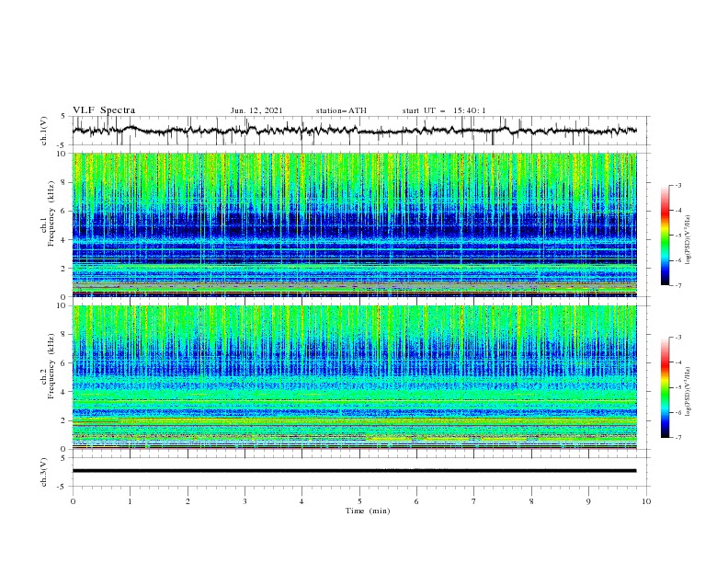Click time-axis tick label '10'
This screenshot has height=563, width=728.
tap(646, 501)
